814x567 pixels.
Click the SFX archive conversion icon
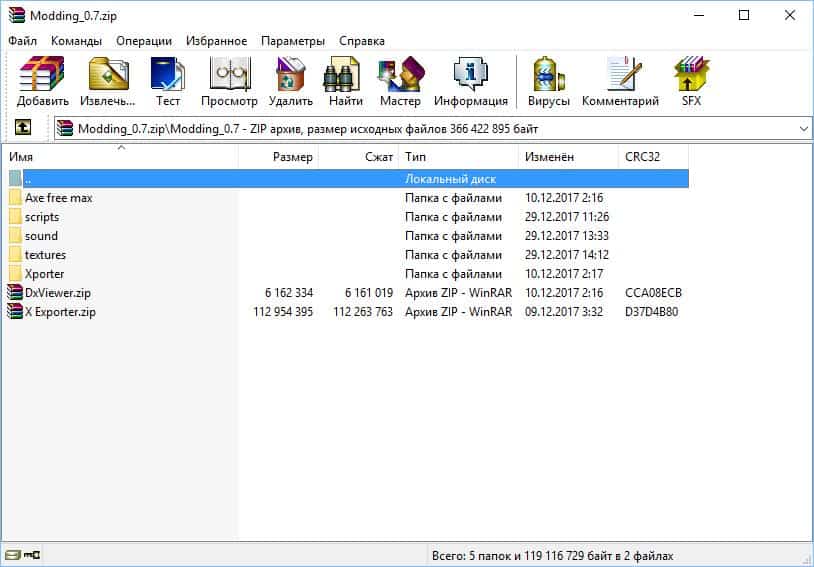pyautogui.click(x=691, y=81)
